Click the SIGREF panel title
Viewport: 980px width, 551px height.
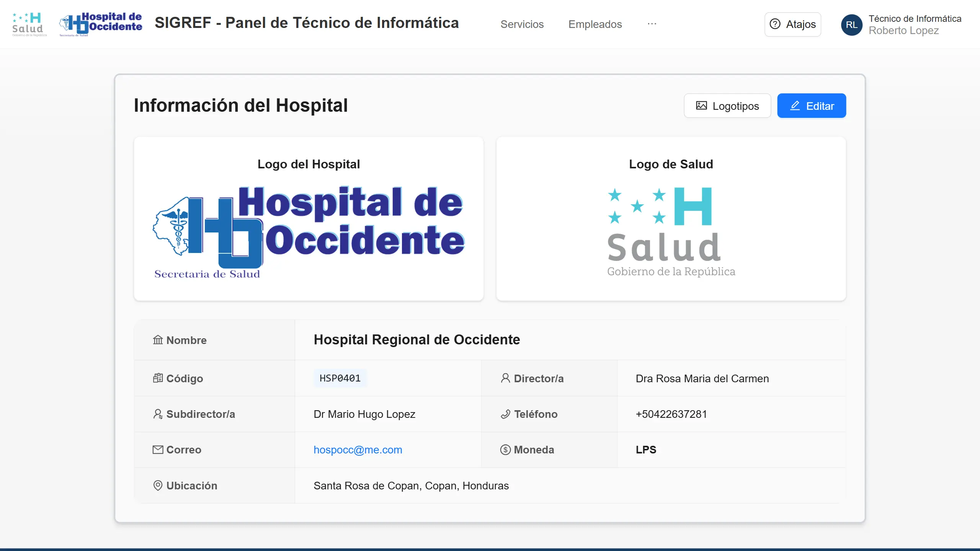tap(306, 23)
